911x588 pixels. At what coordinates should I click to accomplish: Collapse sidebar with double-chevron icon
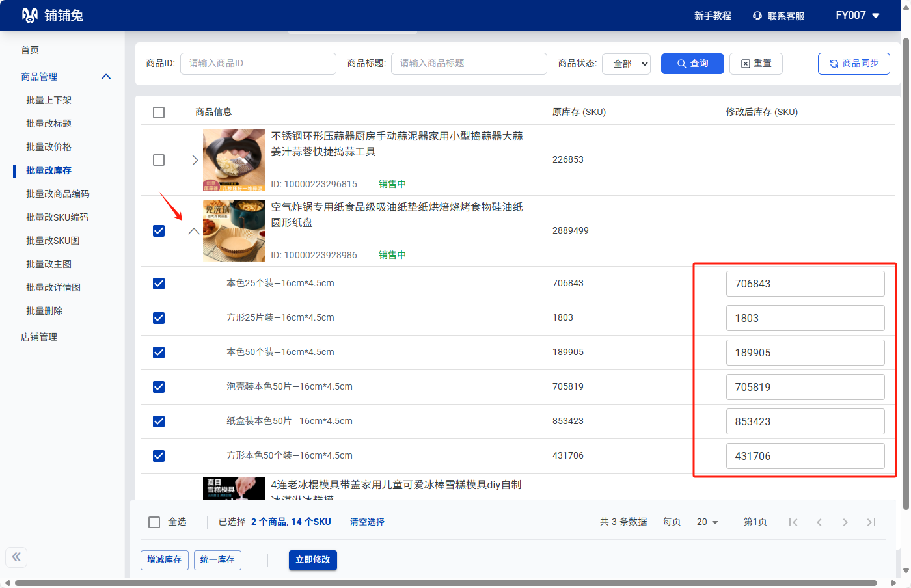[x=16, y=557]
